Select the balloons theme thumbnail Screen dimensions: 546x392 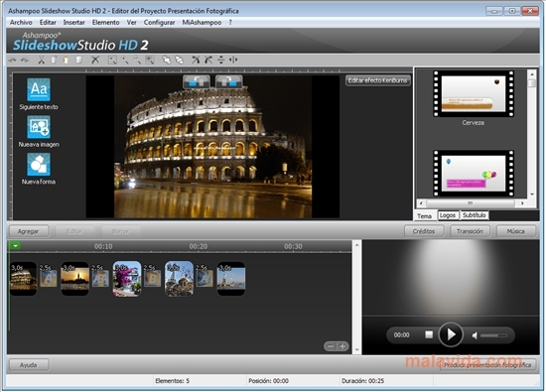coord(474,174)
